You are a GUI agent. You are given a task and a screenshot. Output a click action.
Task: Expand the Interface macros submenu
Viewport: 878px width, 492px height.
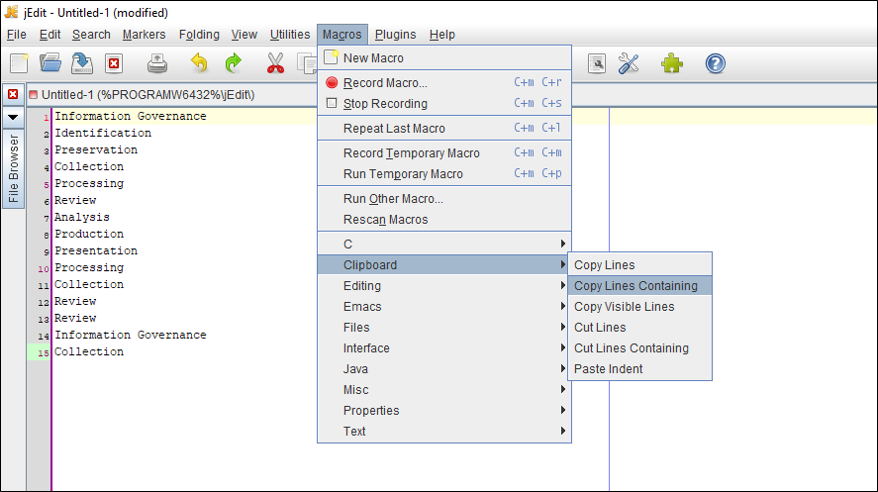[445, 348]
